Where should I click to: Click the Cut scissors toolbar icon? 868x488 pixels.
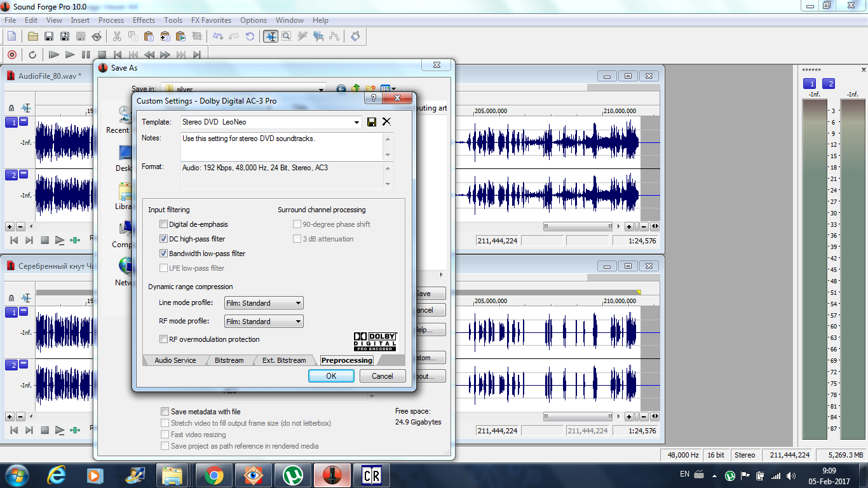tap(117, 36)
